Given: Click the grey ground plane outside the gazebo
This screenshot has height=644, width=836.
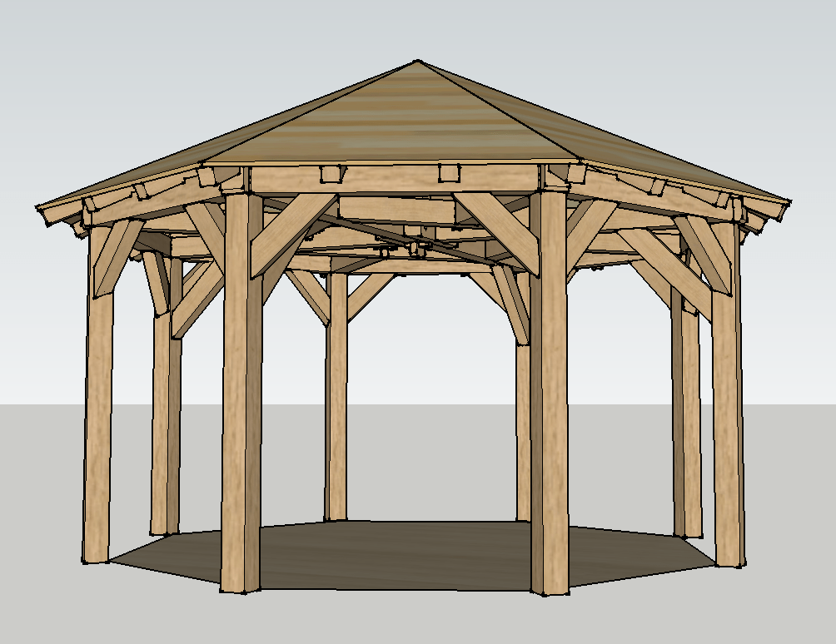Looking at the screenshot, I should coord(416,618).
